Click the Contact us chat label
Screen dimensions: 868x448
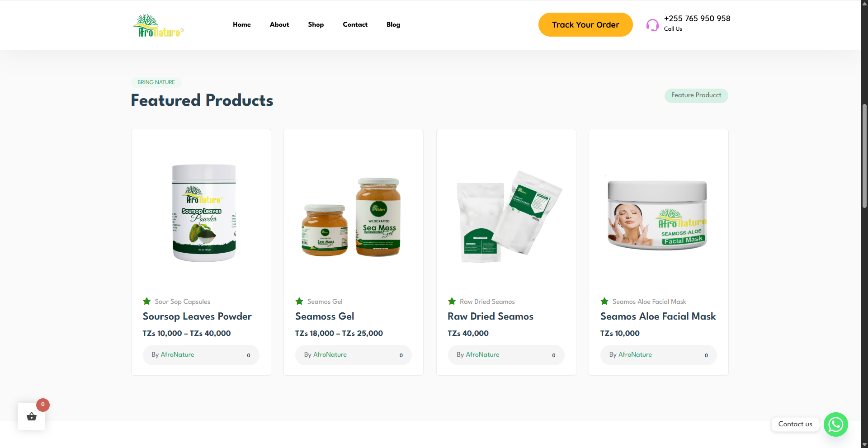click(795, 424)
